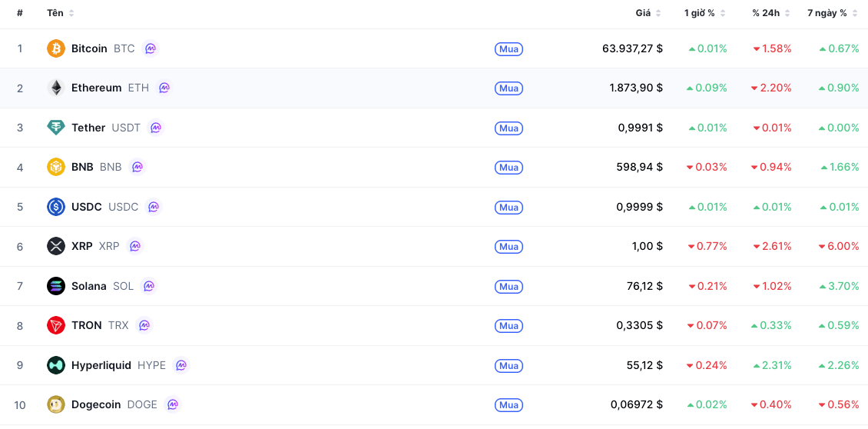Sort by the 7 ngày % column
Image resolution: width=868 pixels, height=429 pixels.
pyautogui.click(x=833, y=13)
